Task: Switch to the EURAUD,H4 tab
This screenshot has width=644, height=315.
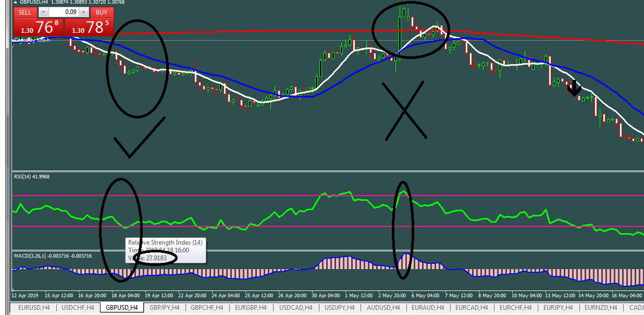Action: click(x=427, y=308)
